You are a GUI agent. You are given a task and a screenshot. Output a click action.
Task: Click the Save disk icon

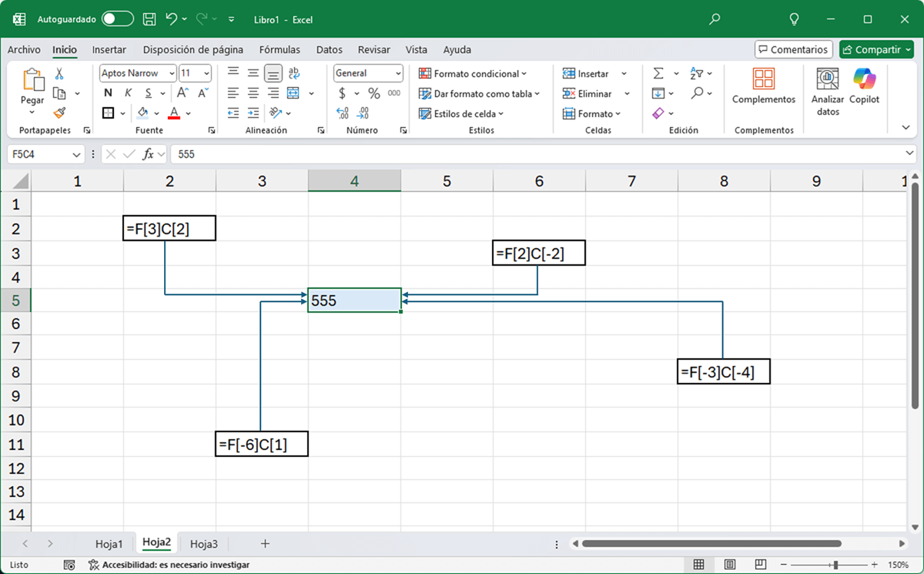point(149,19)
